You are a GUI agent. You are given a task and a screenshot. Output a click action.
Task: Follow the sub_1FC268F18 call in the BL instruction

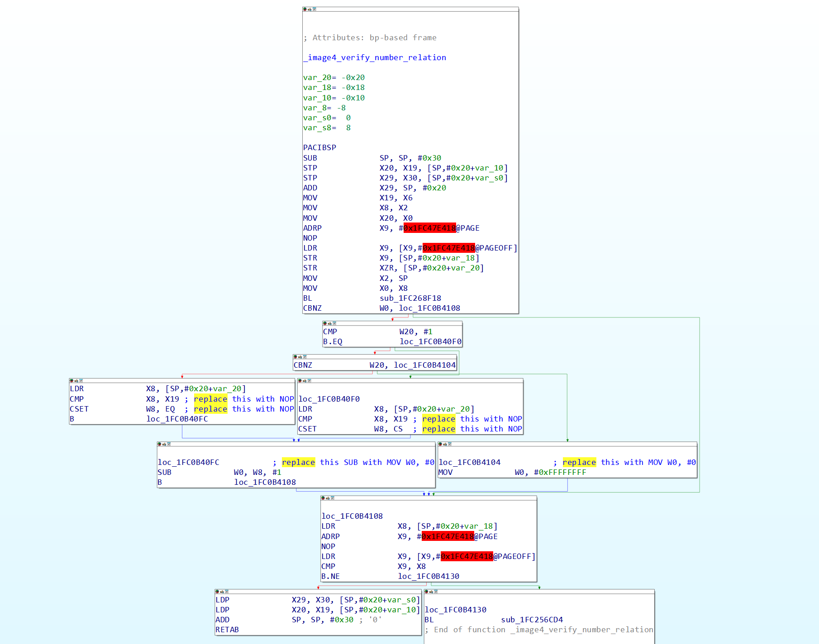(410, 298)
